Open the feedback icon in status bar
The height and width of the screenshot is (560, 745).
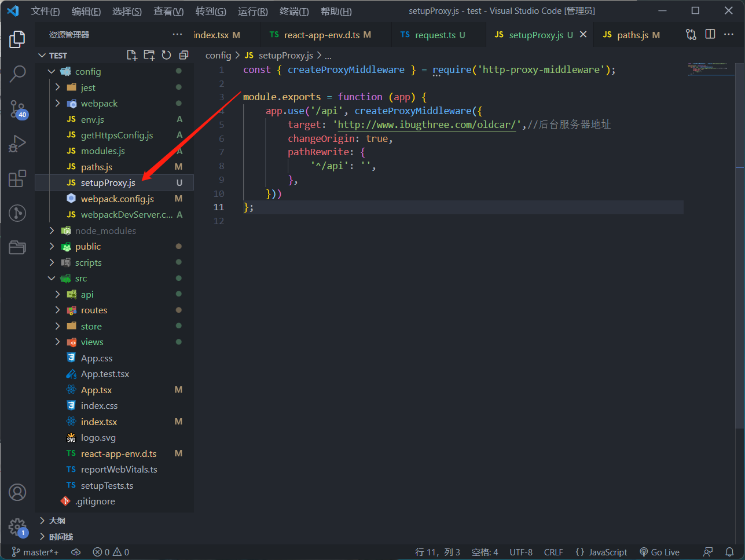pyautogui.click(x=708, y=552)
